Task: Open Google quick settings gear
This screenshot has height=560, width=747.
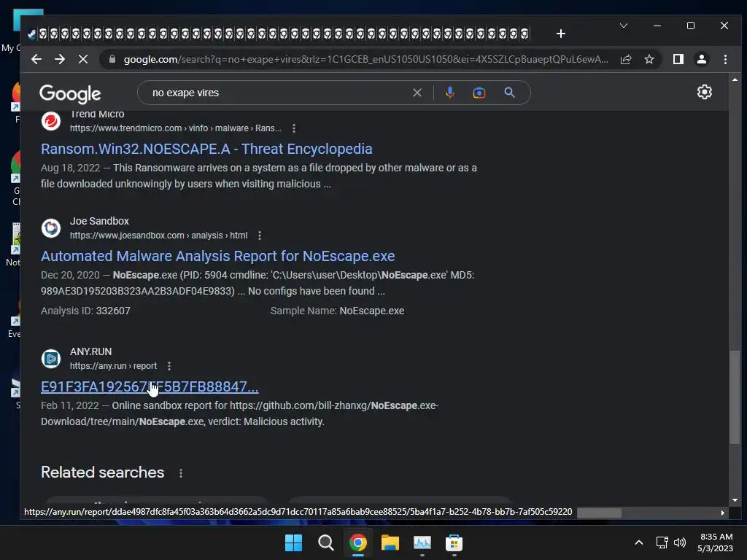Action: tap(704, 92)
